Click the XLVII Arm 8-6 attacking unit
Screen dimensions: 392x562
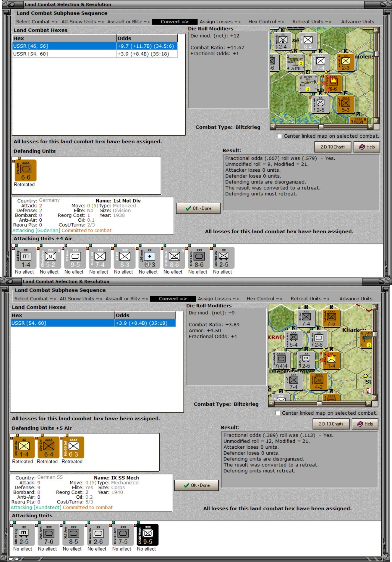pos(199,258)
